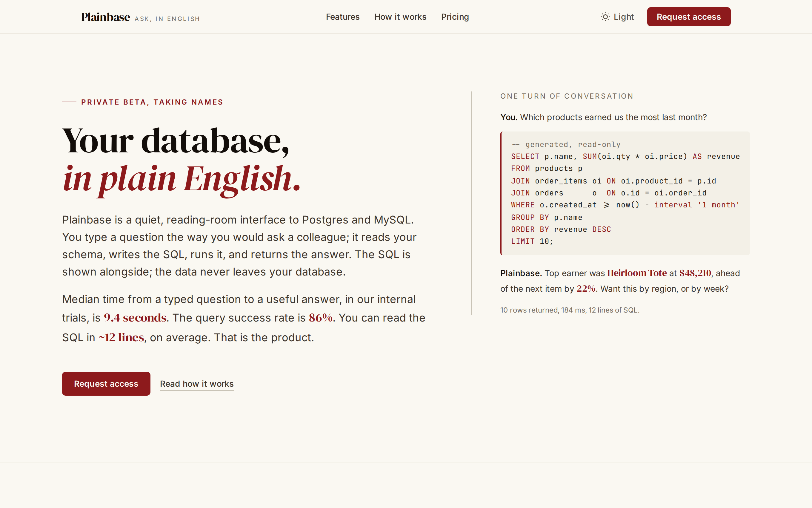Click 'ONE TURN OF CONVERSATION' heading
This screenshot has height=508, width=812.
pos(567,96)
